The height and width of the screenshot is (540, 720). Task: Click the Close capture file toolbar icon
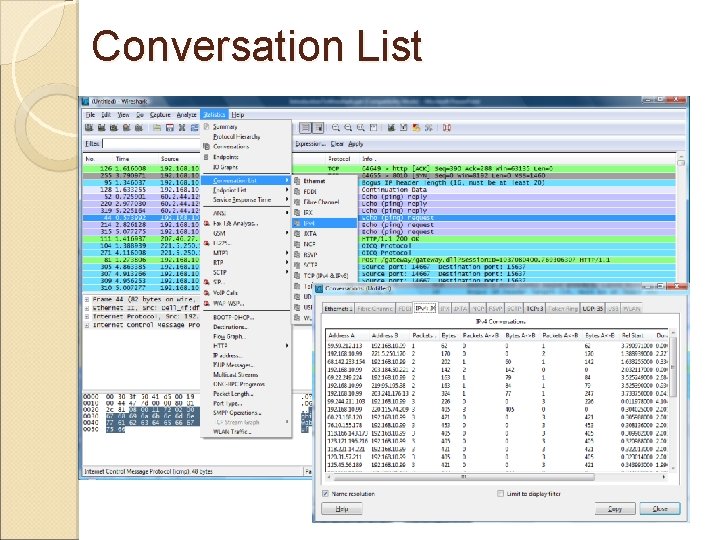[x=182, y=128]
